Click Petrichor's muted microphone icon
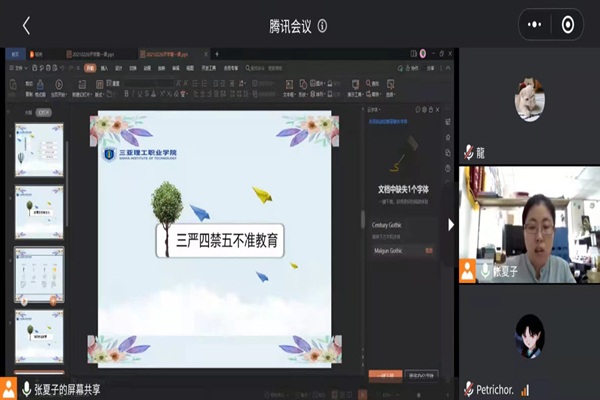Image resolution: width=600 pixels, height=400 pixels. (468, 389)
